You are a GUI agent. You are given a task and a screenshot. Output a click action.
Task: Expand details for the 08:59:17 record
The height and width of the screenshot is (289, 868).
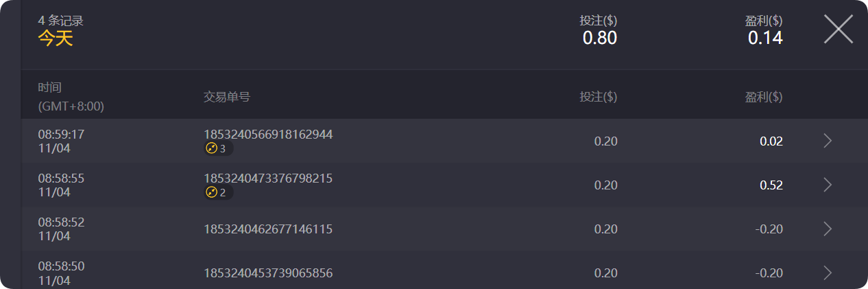(828, 141)
